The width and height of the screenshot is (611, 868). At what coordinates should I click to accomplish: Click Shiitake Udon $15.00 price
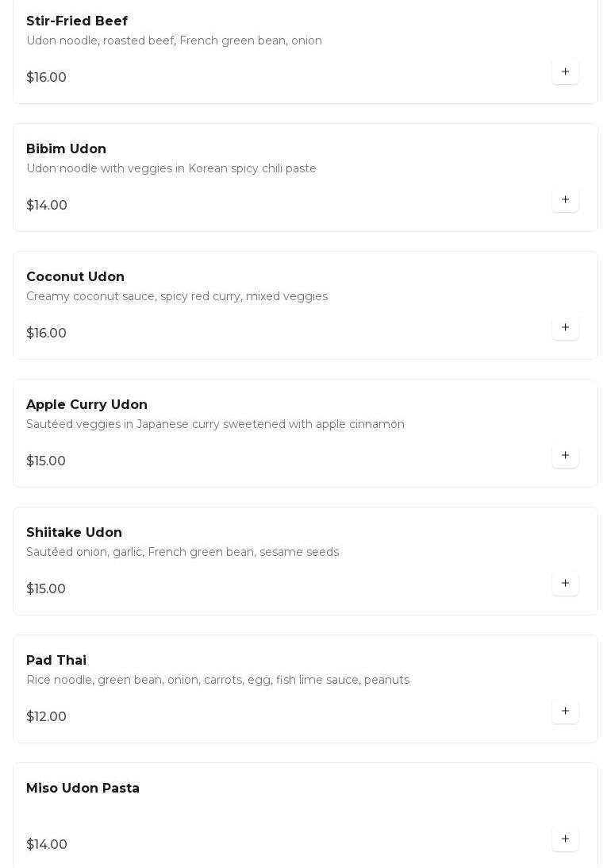46,589
